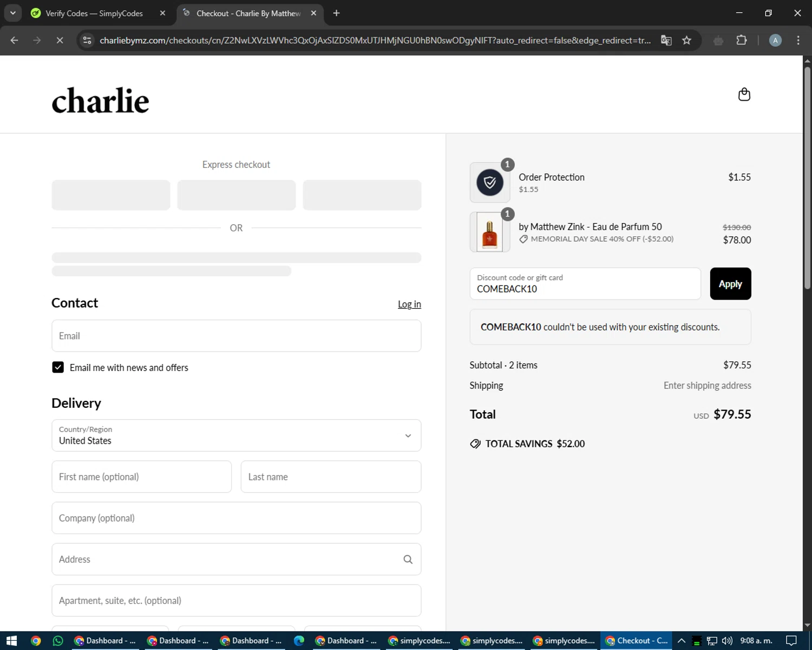812x650 pixels.
Task: Click the Total Savings tag icon
Action: tap(475, 444)
